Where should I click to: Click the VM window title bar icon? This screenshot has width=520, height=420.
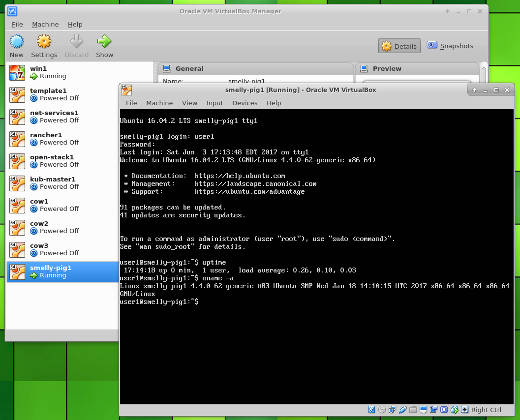pyautogui.click(x=126, y=90)
